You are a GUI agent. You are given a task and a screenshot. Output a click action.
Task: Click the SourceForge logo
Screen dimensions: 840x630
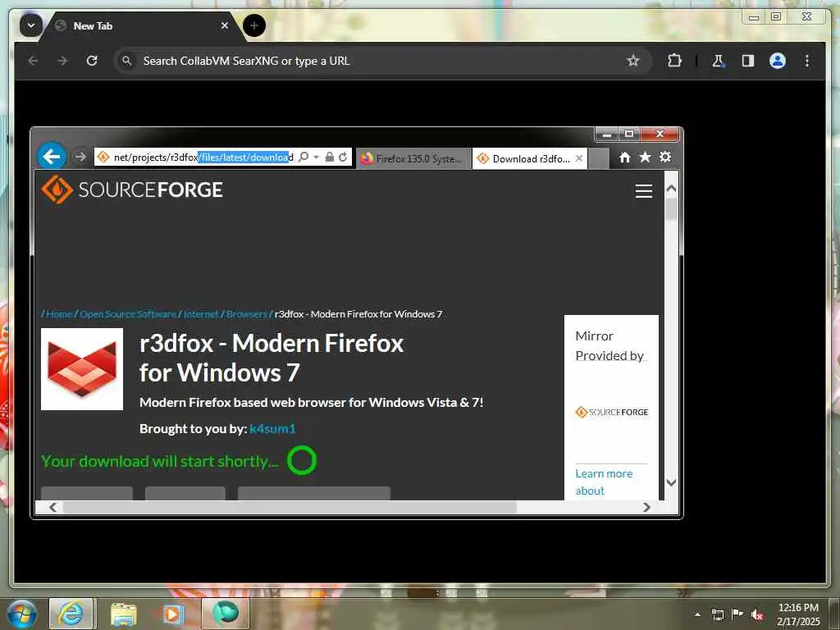coord(132,189)
